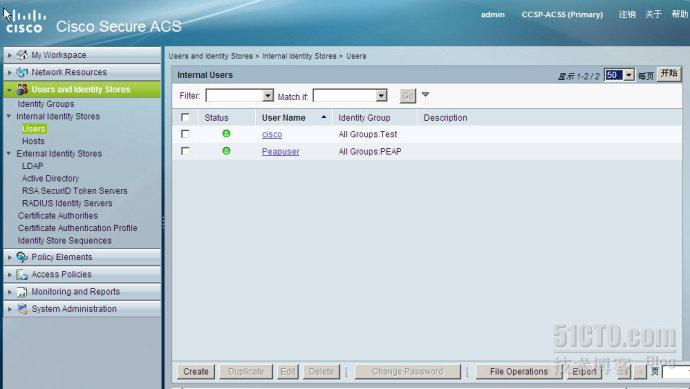Image resolution: width=690 pixels, height=389 pixels.
Task: Open the rows-per-page dropdown showing 50
Action: pyautogui.click(x=629, y=75)
